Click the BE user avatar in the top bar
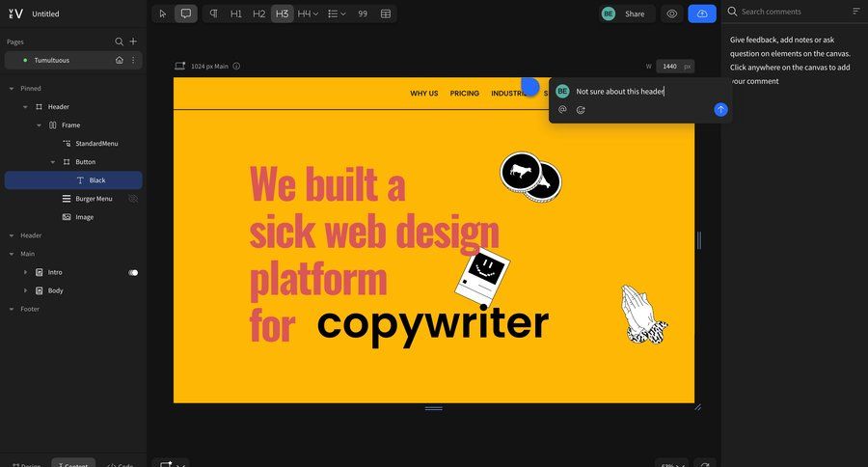868x467 pixels. coord(609,14)
